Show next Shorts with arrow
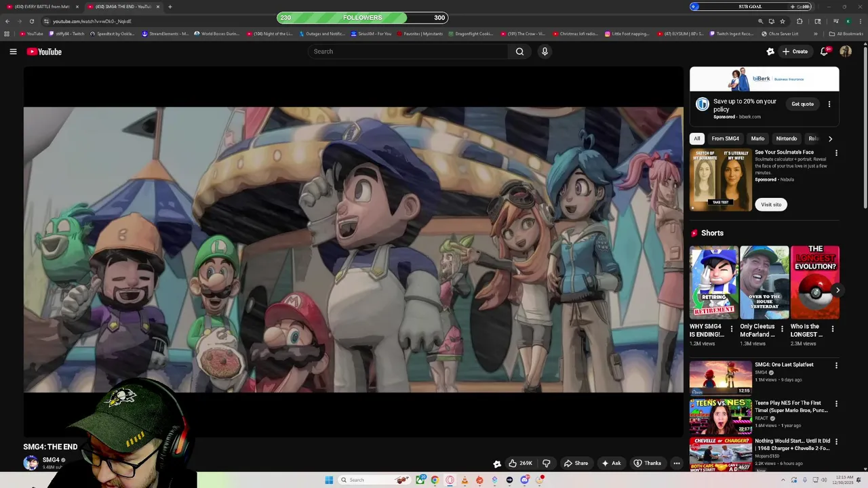 click(x=837, y=290)
